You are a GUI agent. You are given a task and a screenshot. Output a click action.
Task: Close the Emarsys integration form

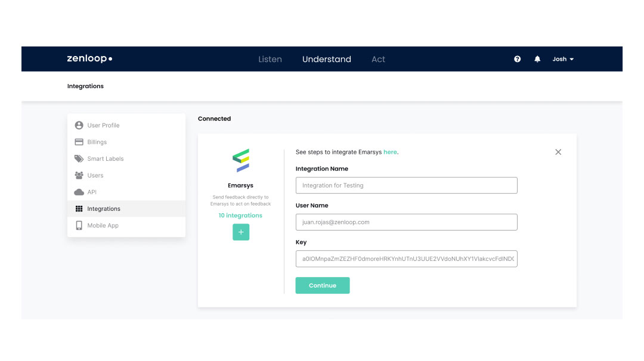pos(558,152)
